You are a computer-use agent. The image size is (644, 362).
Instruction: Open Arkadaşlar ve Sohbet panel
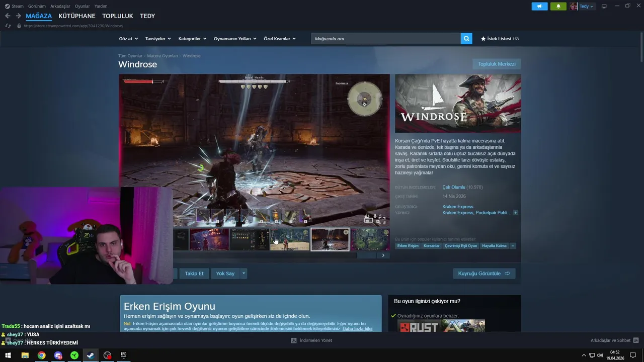coord(614,340)
